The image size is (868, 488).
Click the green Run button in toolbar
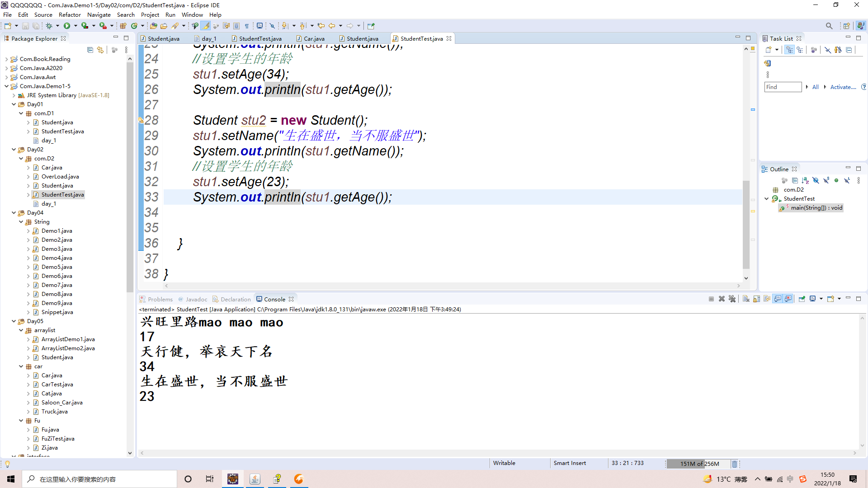pyautogui.click(x=67, y=26)
